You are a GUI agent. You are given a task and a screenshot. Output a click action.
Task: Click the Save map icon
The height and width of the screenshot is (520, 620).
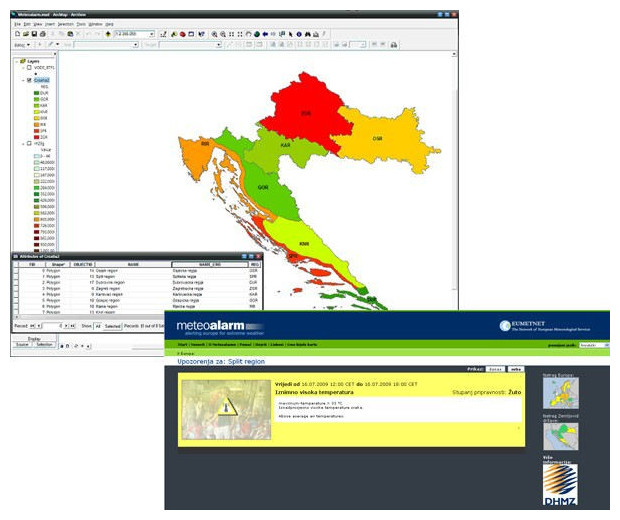pos(34,34)
